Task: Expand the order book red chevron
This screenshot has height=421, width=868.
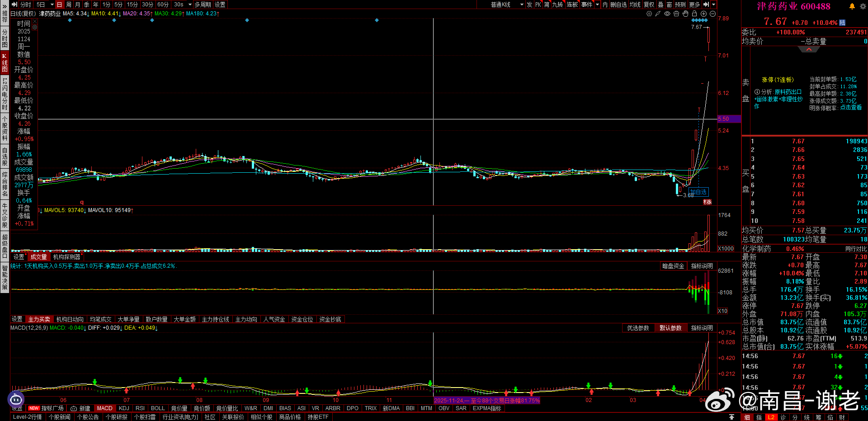Action: point(809,49)
